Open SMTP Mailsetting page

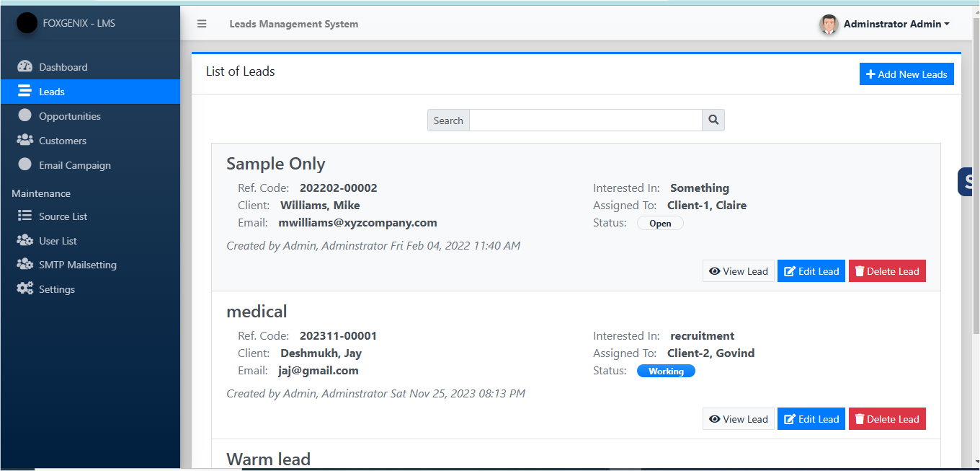[x=90, y=265]
